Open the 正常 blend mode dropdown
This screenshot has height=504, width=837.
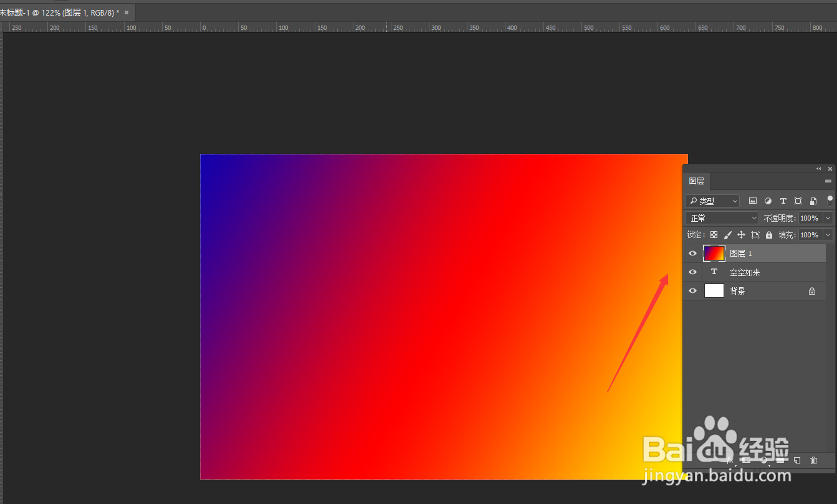[722, 218]
